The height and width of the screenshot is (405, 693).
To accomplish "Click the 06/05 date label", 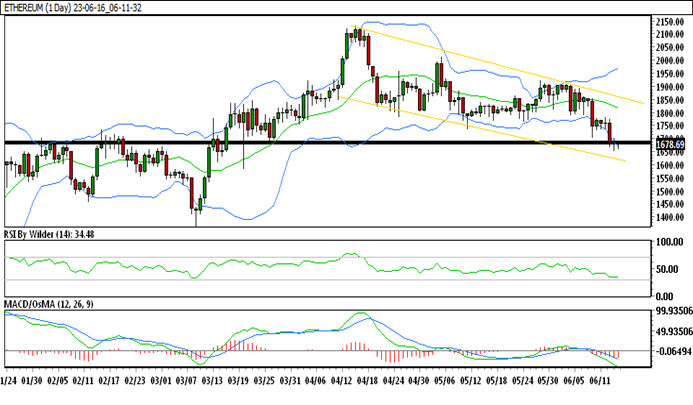I will pos(574,381).
